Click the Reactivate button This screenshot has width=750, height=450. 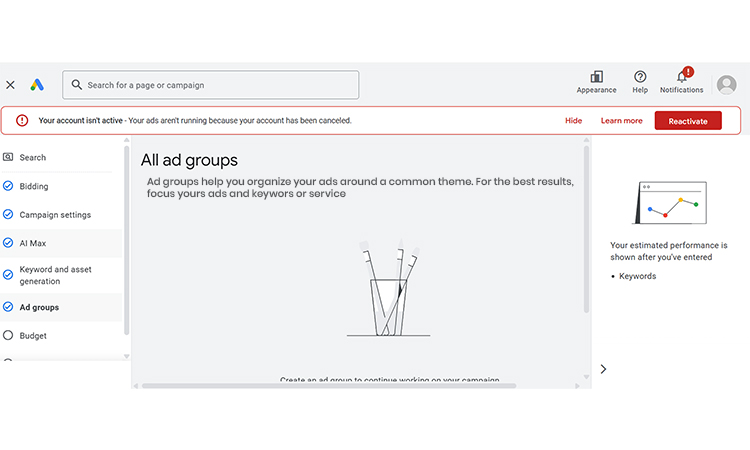click(x=688, y=121)
